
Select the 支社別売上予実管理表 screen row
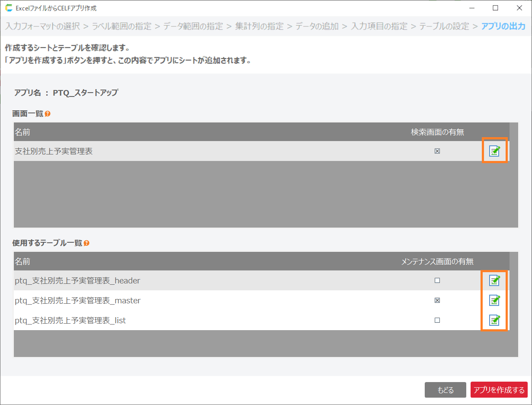(173, 151)
